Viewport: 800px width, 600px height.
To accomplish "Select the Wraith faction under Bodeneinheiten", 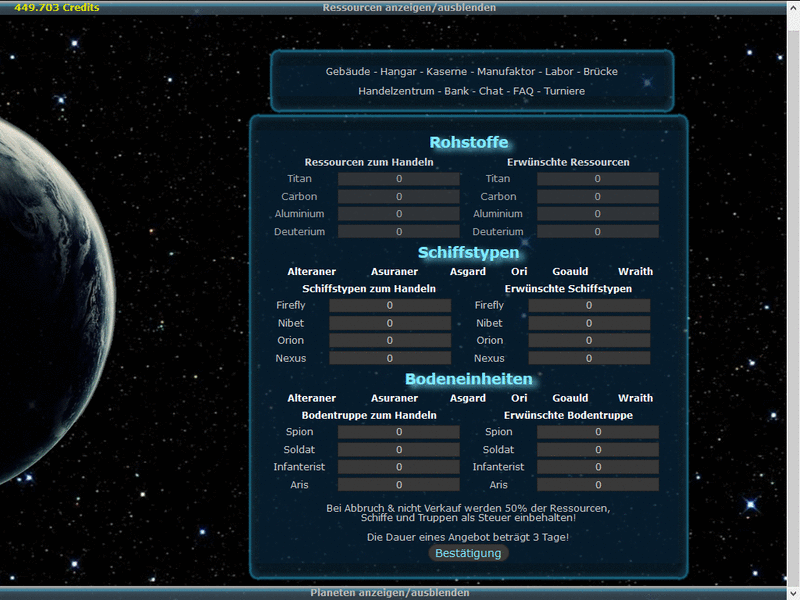I will point(635,397).
